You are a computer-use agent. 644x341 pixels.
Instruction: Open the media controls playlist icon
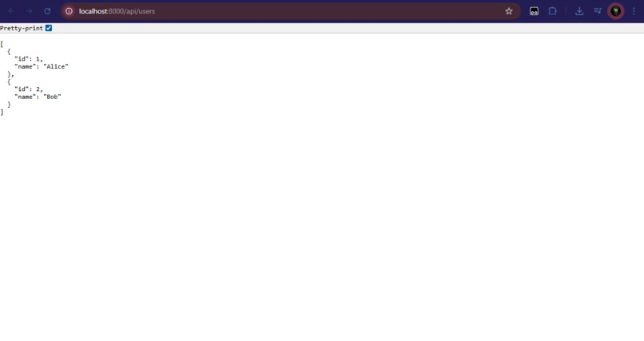point(598,11)
